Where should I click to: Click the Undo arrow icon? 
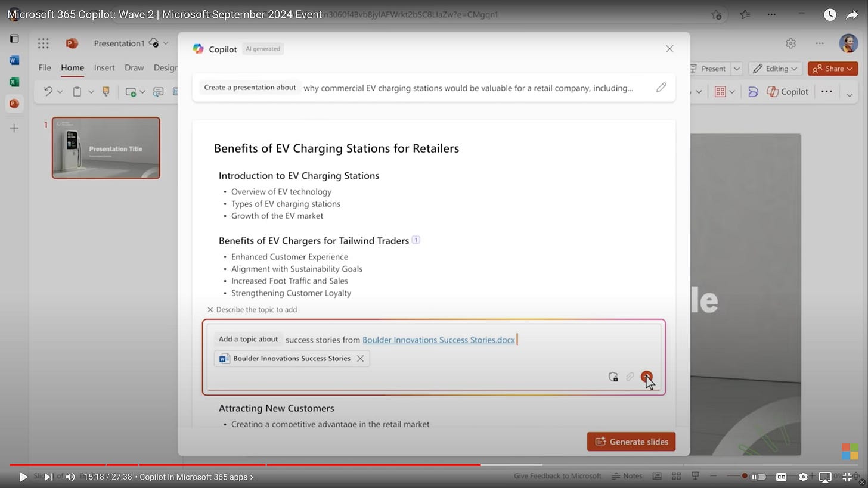[48, 91]
